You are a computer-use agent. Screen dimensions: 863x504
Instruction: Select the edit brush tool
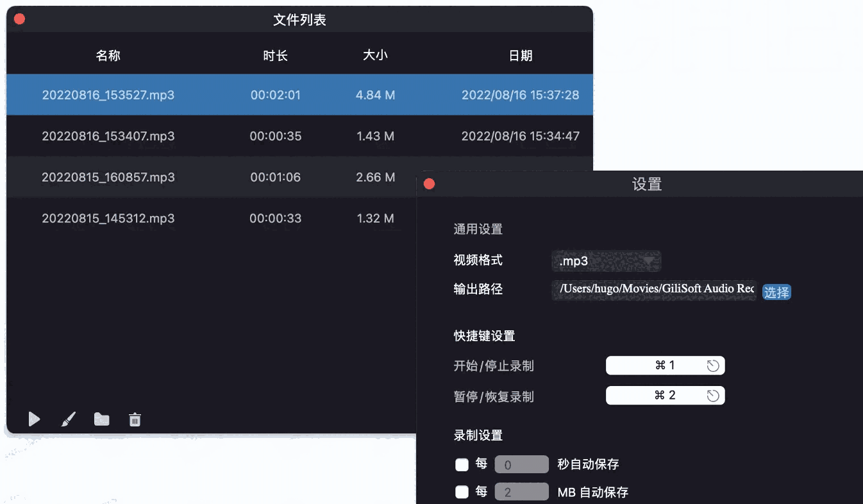pos(68,419)
